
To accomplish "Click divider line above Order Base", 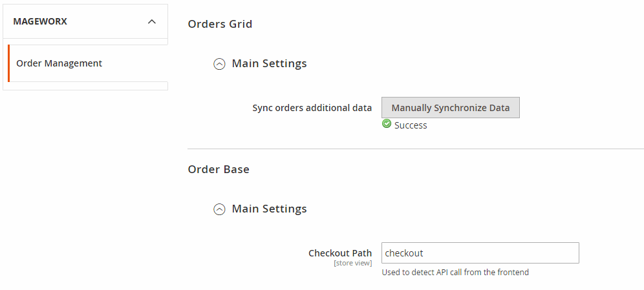I will click(415, 149).
